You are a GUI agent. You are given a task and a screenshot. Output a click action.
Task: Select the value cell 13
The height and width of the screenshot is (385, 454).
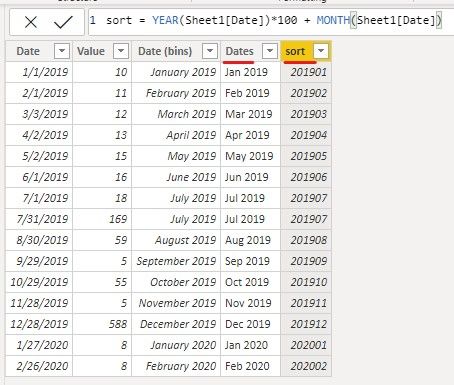pos(102,135)
